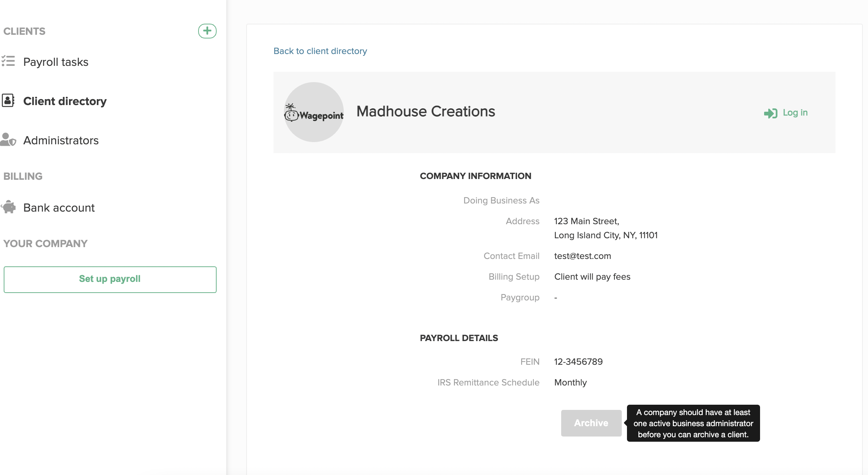Select Client directory menu item
The width and height of the screenshot is (868, 475).
(x=65, y=101)
